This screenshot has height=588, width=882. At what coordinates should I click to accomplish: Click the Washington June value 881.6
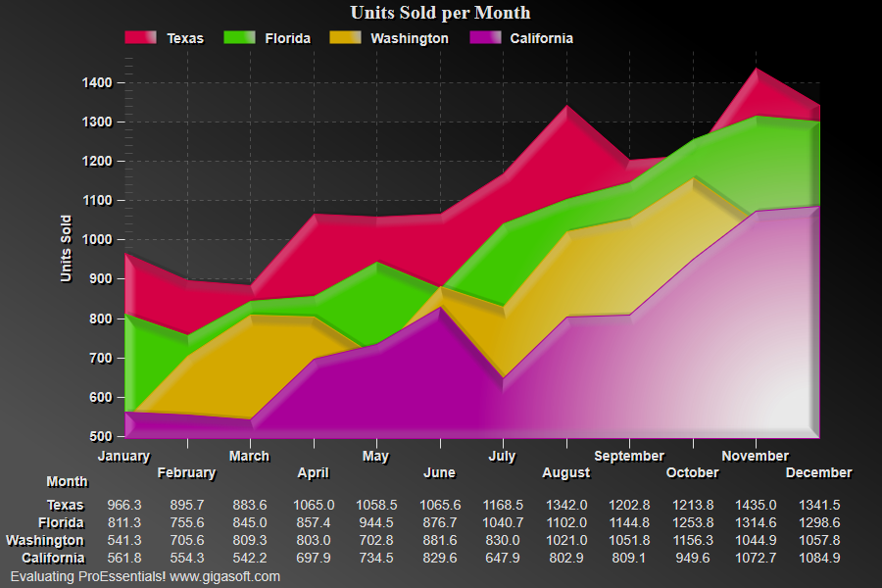pyautogui.click(x=440, y=541)
